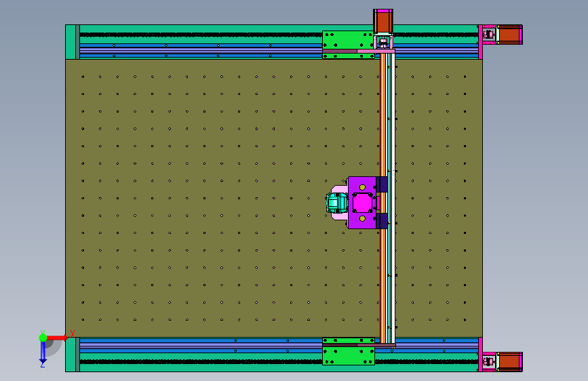
Task: Select the stepper motor at the lower rail's right end
Action: click(x=509, y=362)
